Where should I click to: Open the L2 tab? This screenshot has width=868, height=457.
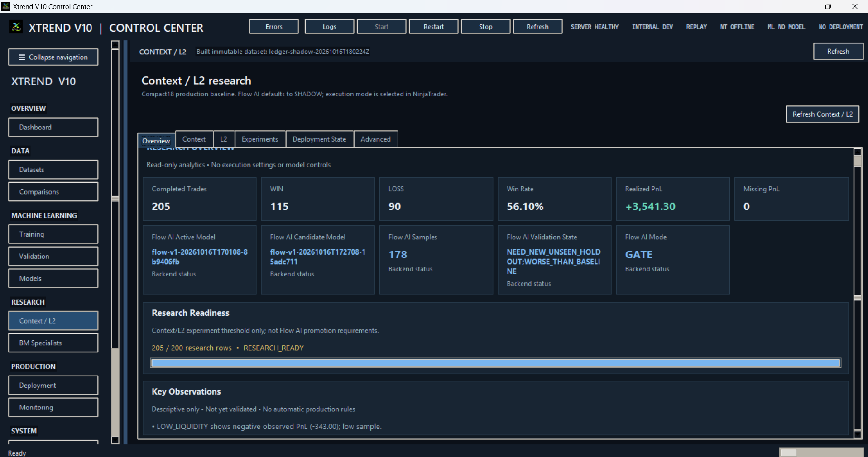(x=224, y=139)
